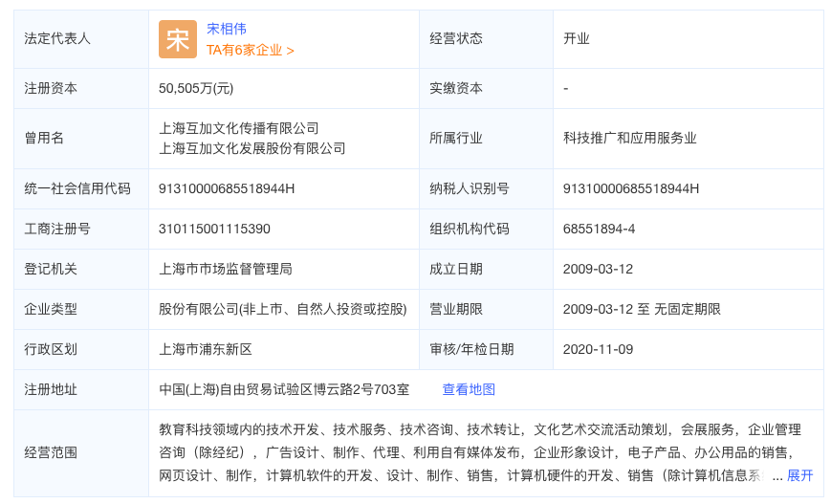Expand business scope with 展开
This screenshot has height=504, width=831.
pos(799,475)
